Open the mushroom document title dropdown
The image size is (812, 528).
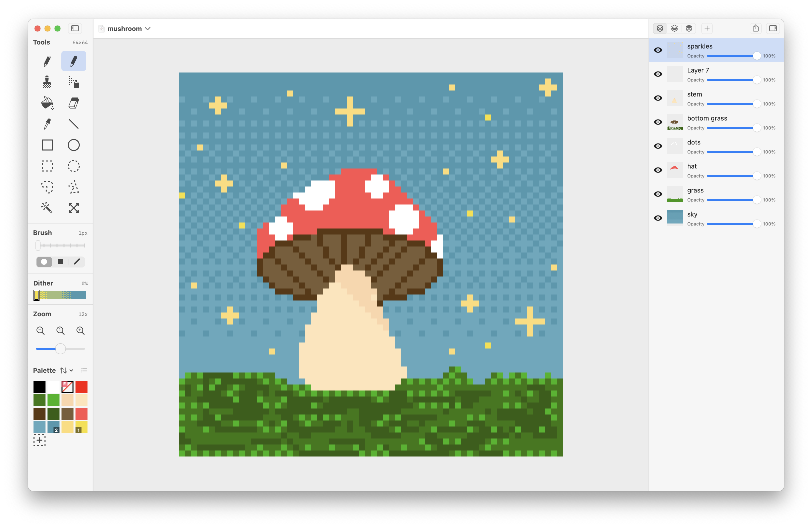click(148, 29)
